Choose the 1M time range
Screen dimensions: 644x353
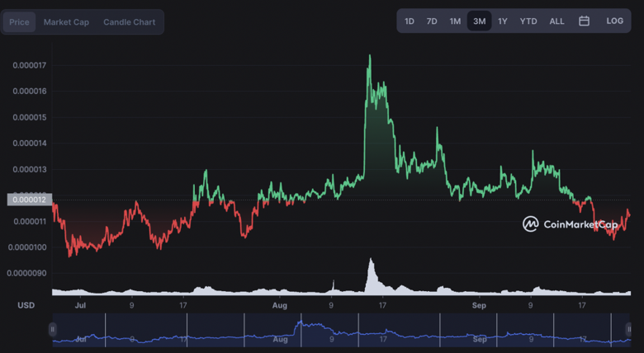click(455, 21)
